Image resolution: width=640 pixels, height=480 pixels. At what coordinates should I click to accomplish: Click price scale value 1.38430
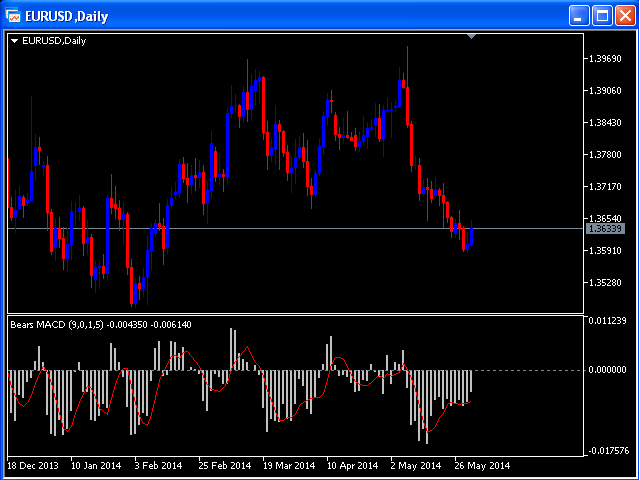605,122
